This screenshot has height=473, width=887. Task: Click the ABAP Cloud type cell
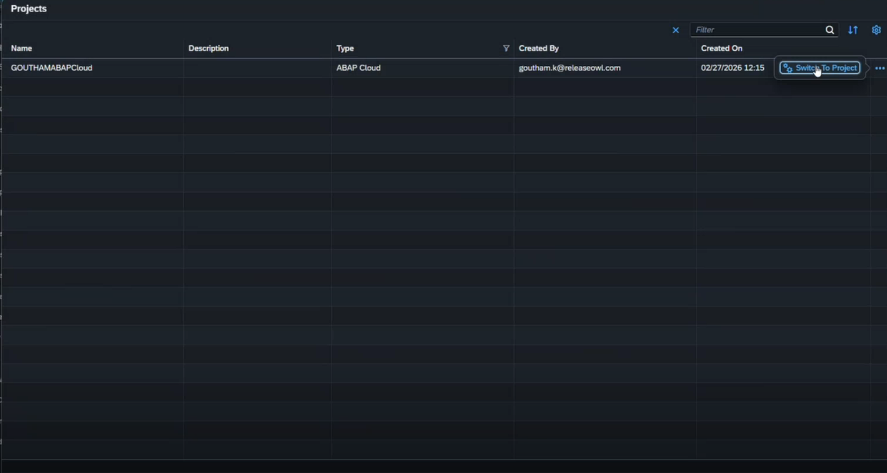pos(358,68)
